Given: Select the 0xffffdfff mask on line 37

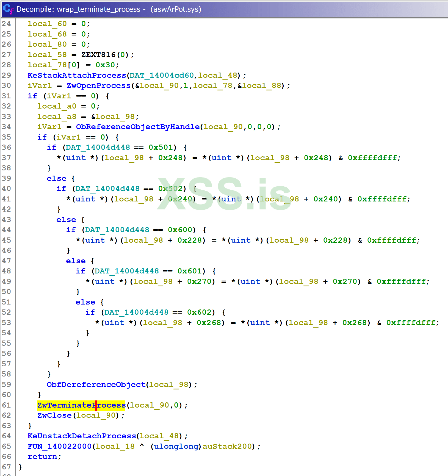Looking at the screenshot, I should [x=372, y=158].
